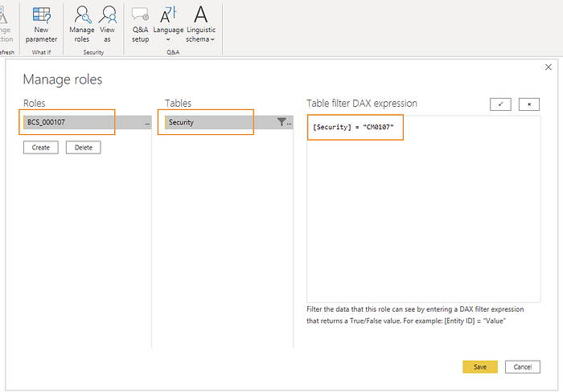Click the Create role button
Image resolution: width=563 pixels, height=392 pixels.
(40, 148)
